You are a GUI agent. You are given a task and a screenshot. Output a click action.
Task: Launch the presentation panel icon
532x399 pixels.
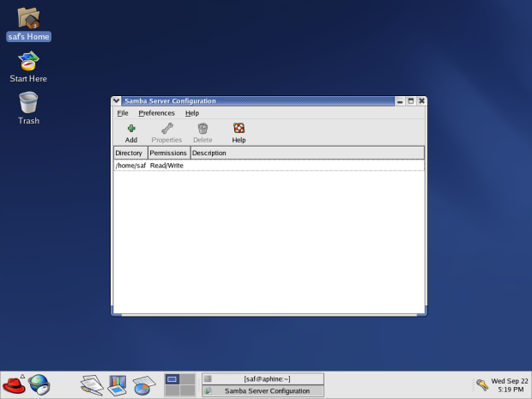[x=118, y=385]
